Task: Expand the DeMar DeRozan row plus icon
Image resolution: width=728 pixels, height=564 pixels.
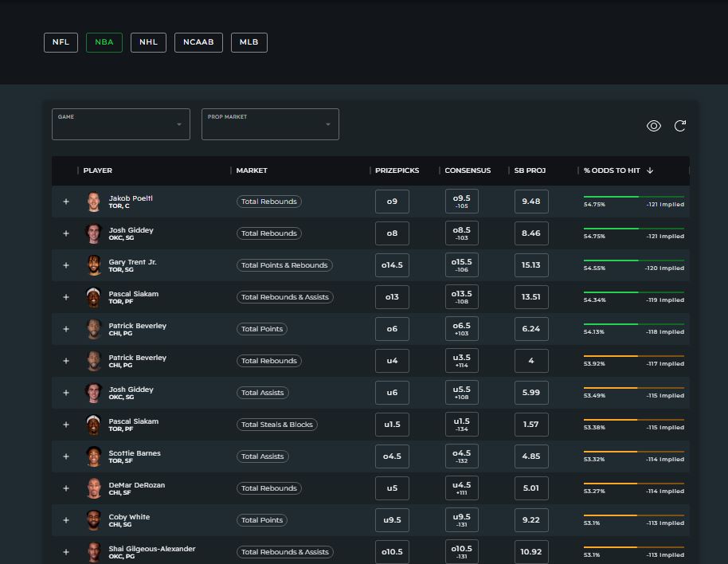Action: coord(66,488)
